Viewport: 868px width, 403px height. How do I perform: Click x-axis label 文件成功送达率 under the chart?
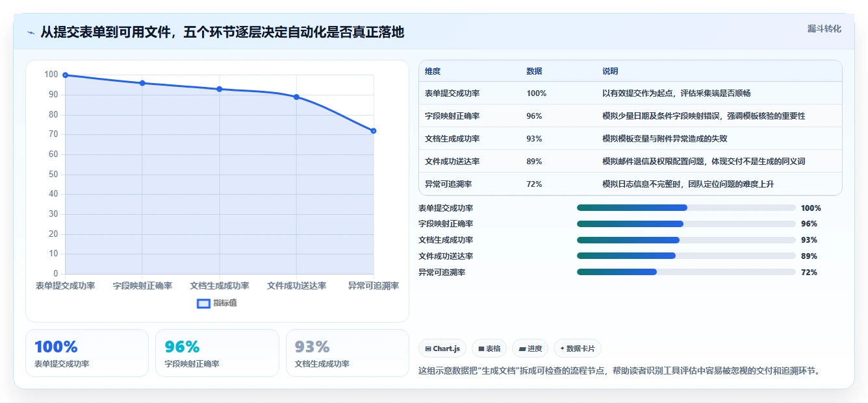point(296,286)
